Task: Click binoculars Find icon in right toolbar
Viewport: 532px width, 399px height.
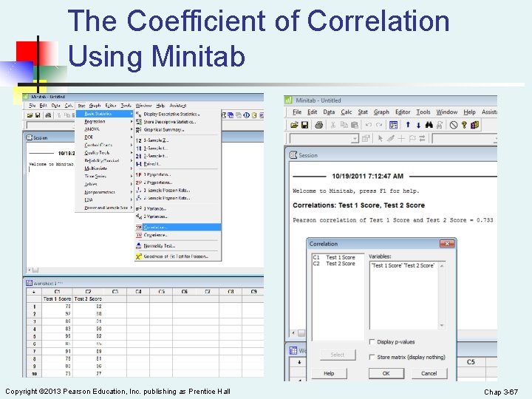Action: pyautogui.click(x=429, y=125)
